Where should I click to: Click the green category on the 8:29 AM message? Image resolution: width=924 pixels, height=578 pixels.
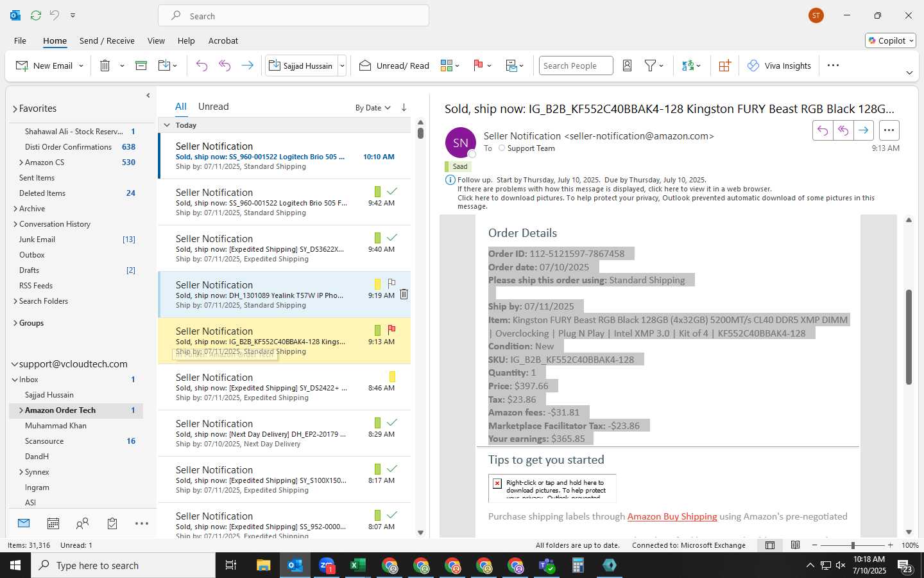(377, 423)
